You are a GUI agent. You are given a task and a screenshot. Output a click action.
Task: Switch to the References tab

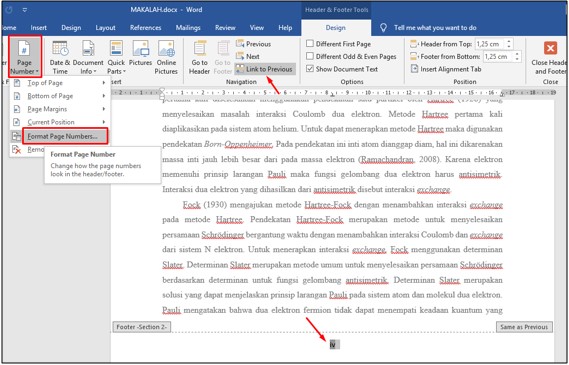point(146,28)
